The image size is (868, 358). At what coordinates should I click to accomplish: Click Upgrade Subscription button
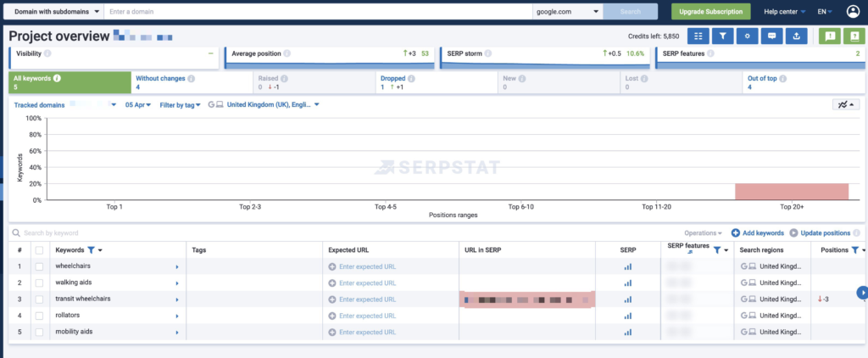pos(711,12)
